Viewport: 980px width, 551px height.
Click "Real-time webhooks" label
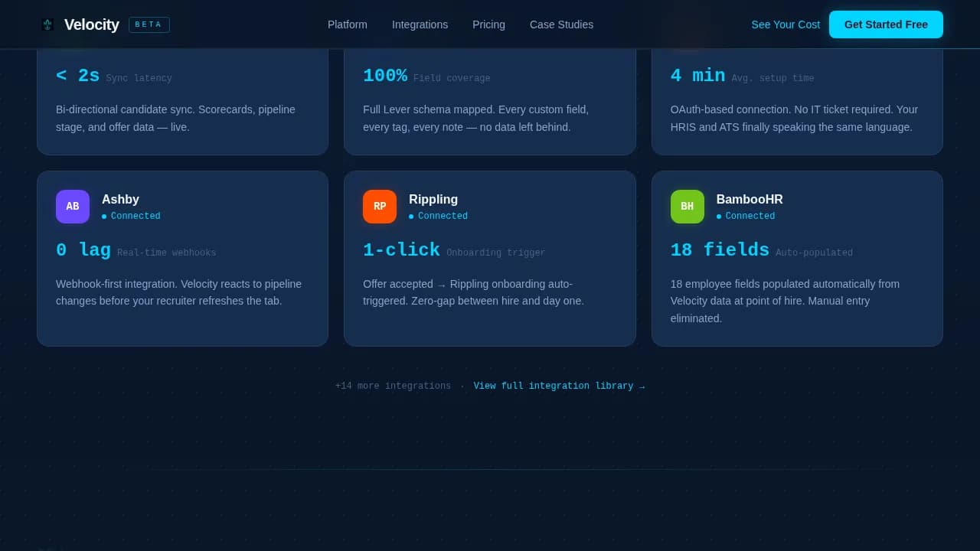167,253
